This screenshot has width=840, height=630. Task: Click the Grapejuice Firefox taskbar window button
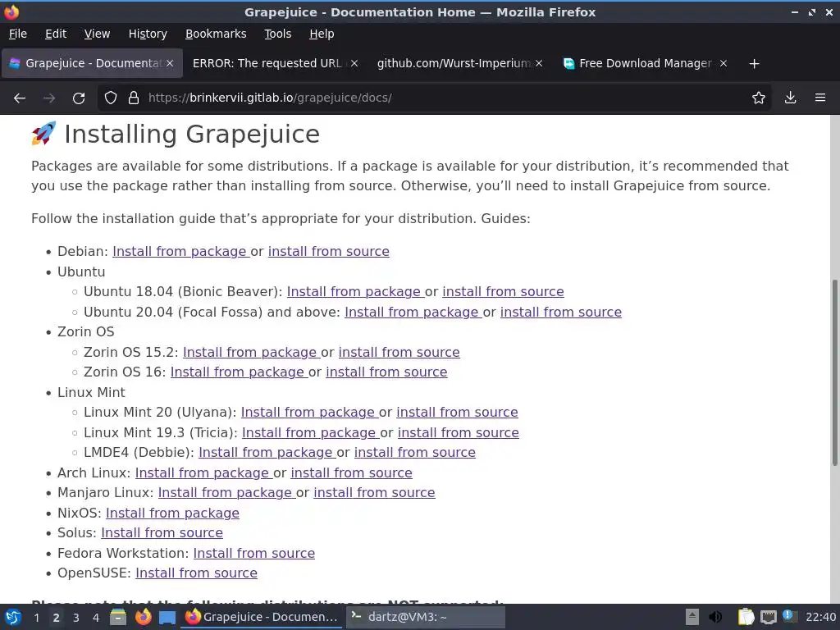(262, 617)
